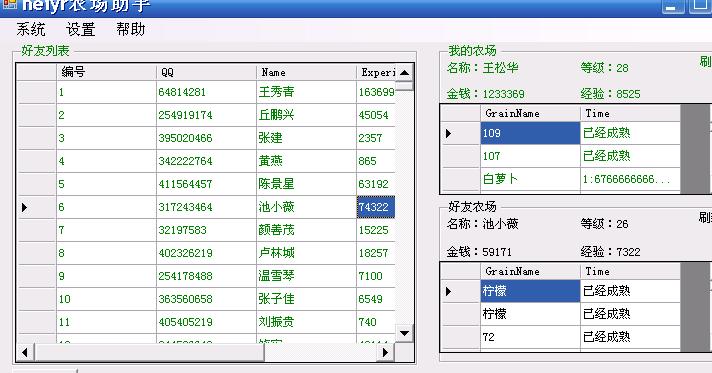Sort by the QQ column header
712x373 pixels.
tap(206, 72)
